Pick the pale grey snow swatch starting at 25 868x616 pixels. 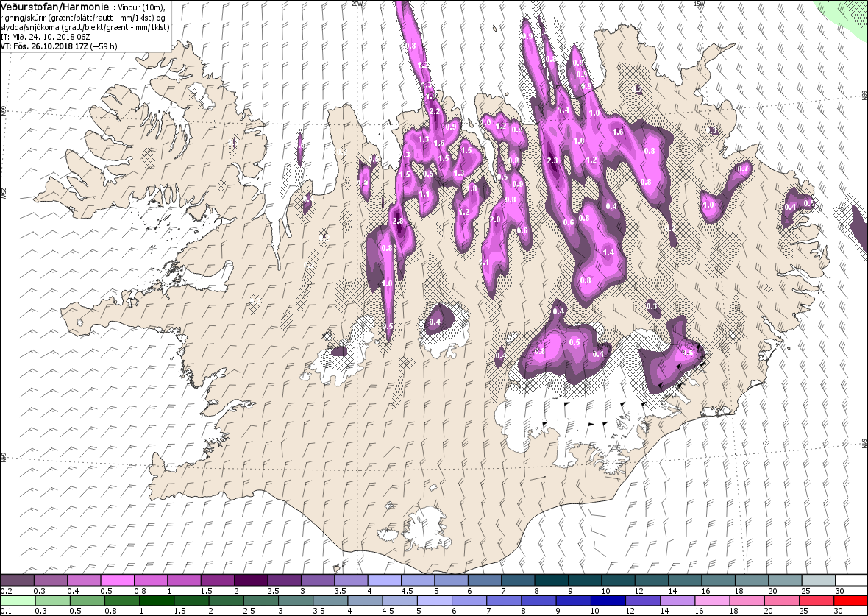(x=818, y=580)
